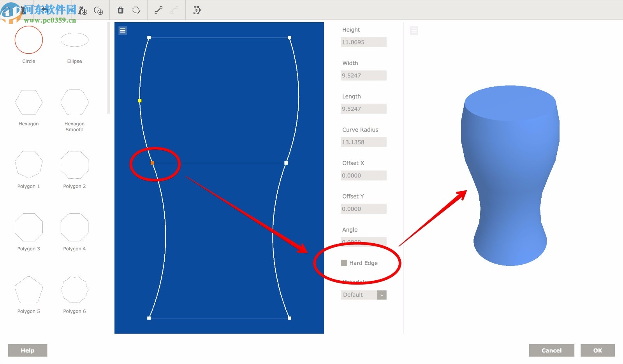Open the Default material dropdown

[x=363, y=295]
